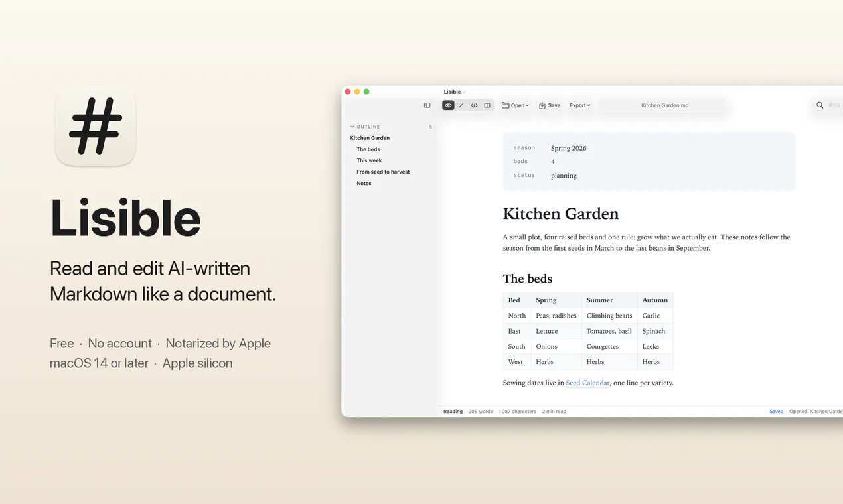843x504 pixels.
Task: Open the Open folder dropdown
Action: 515,105
